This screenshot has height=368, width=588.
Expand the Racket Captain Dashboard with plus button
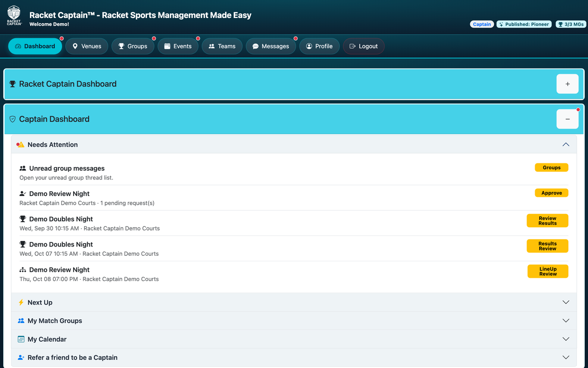pyautogui.click(x=567, y=84)
